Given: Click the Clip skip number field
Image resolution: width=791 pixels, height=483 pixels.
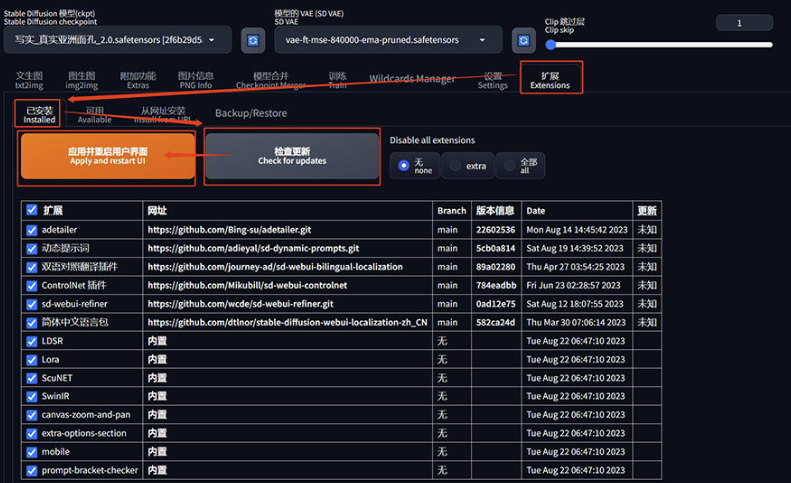Looking at the screenshot, I should pos(744,23).
